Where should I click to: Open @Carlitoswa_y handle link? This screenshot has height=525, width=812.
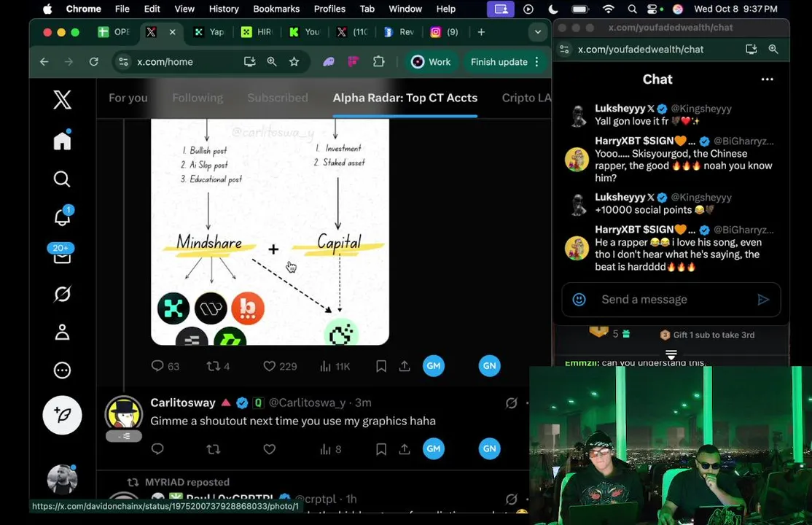(307, 402)
